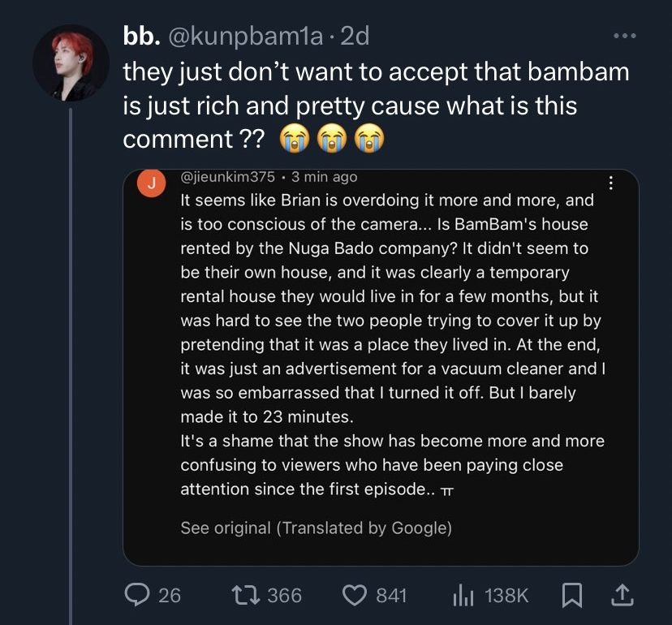Open the bb. display name profile
Image resolution: width=672 pixels, height=625 pixels.
point(141,36)
